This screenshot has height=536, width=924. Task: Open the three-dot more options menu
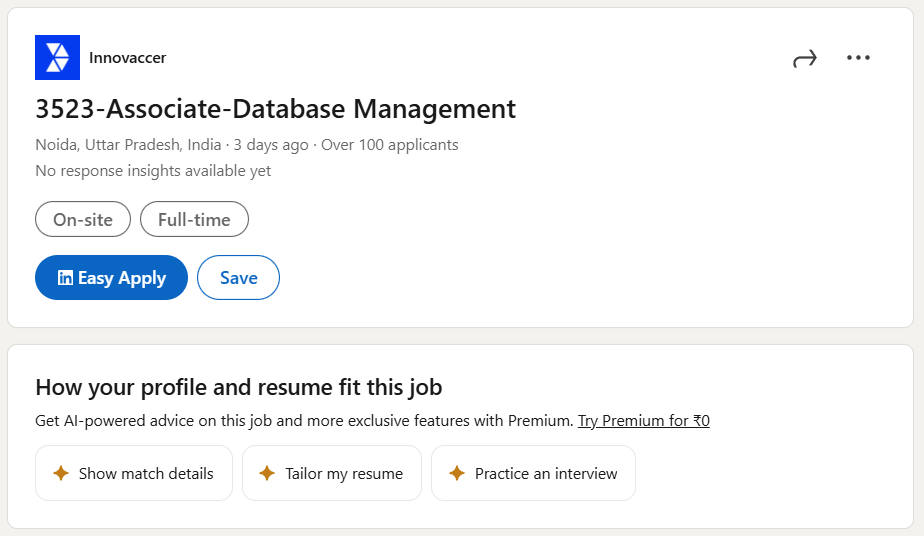(x=858, y=58)
